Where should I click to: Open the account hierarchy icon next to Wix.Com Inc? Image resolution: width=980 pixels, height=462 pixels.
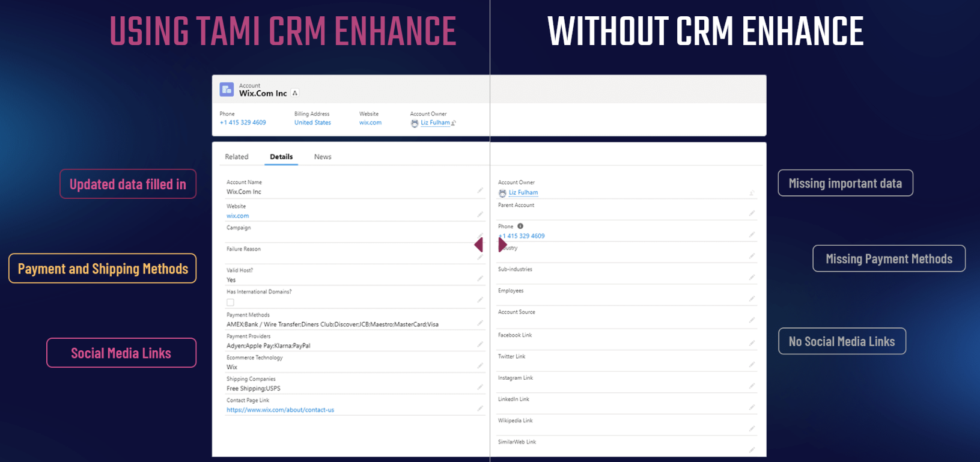click(x=295, y=93)
